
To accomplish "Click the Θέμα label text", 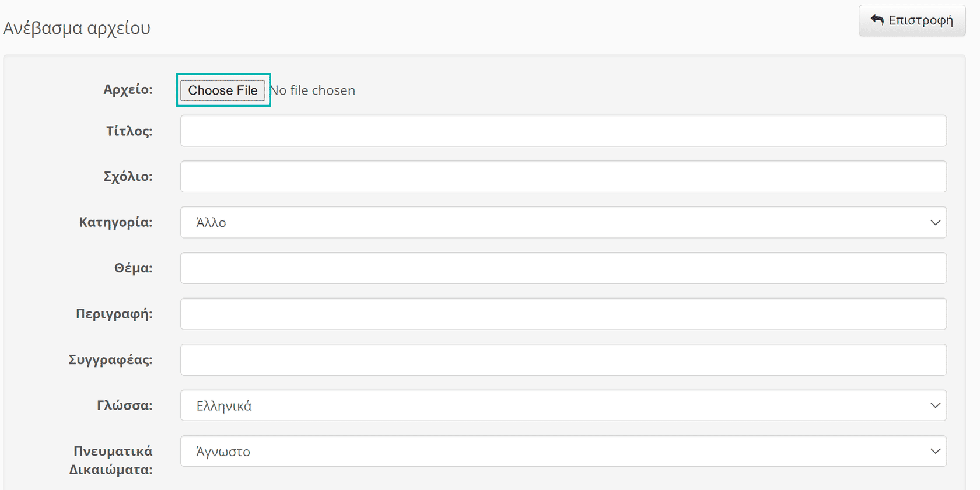I will 133,268.
